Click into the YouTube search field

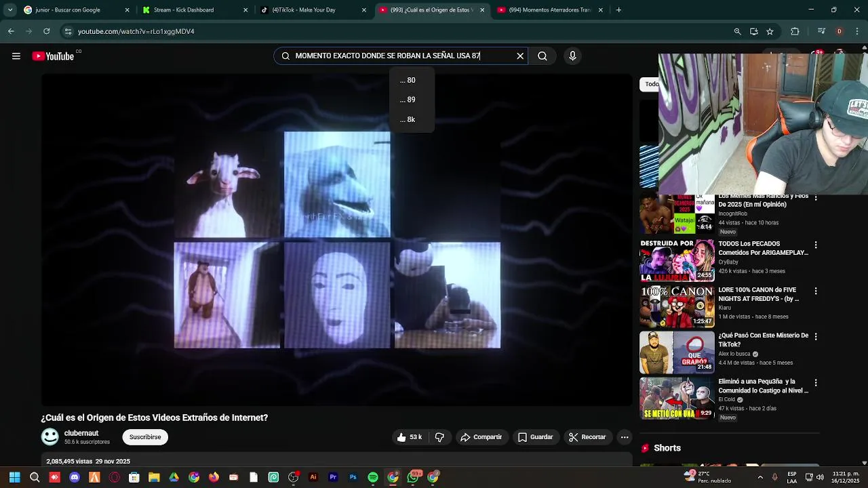[400, 56]
